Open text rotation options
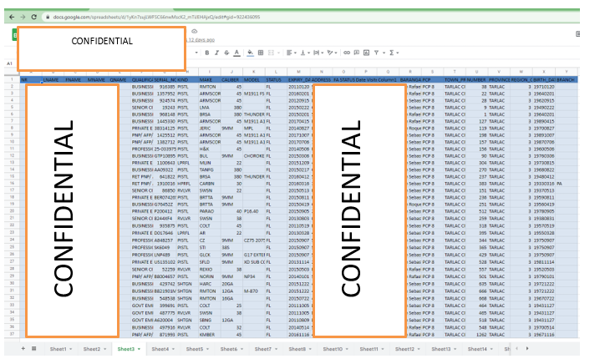The width and height of the screenshot is (605, 364). pyautogui.click(x=332, y=53)
